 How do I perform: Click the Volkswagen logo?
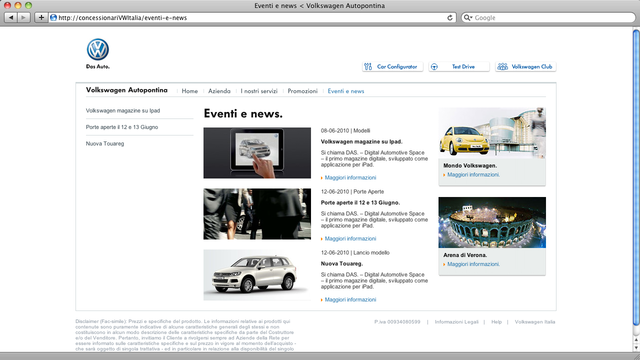click(98, 49)
